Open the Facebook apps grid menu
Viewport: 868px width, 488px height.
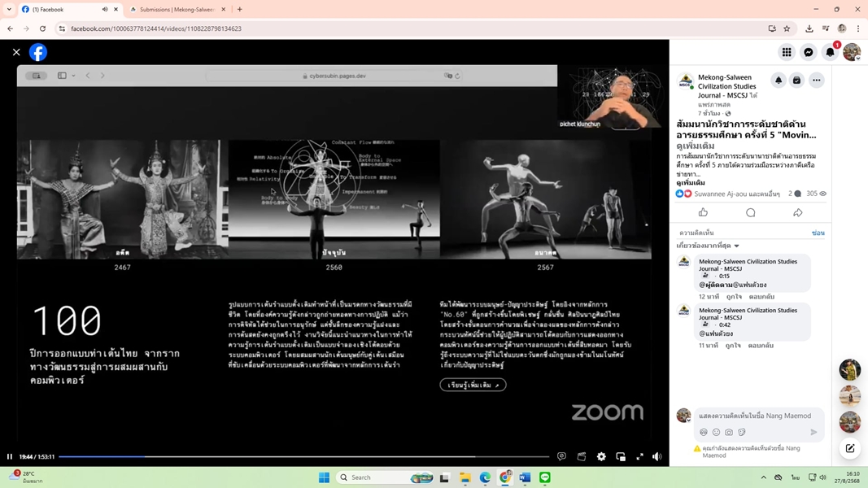click(x=786, y=52)
